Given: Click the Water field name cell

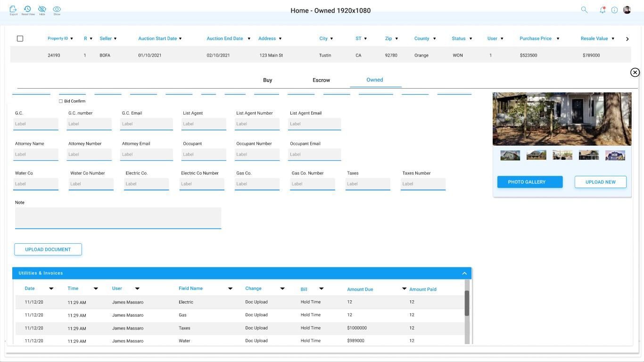Looking at the screenshot, I should tap(184, 341).
